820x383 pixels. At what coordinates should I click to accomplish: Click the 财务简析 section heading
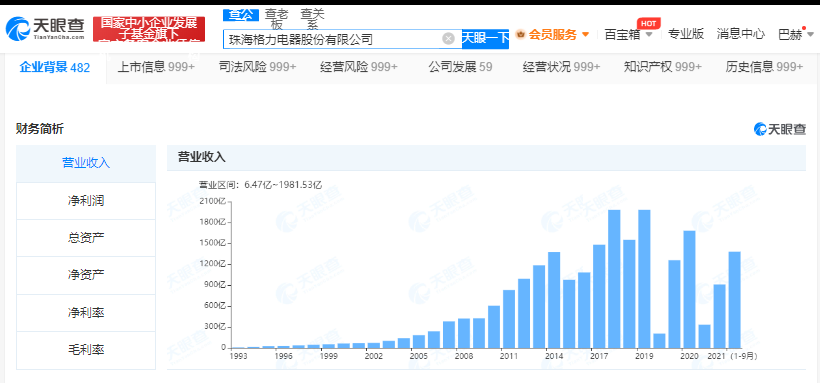pos(40,129)
